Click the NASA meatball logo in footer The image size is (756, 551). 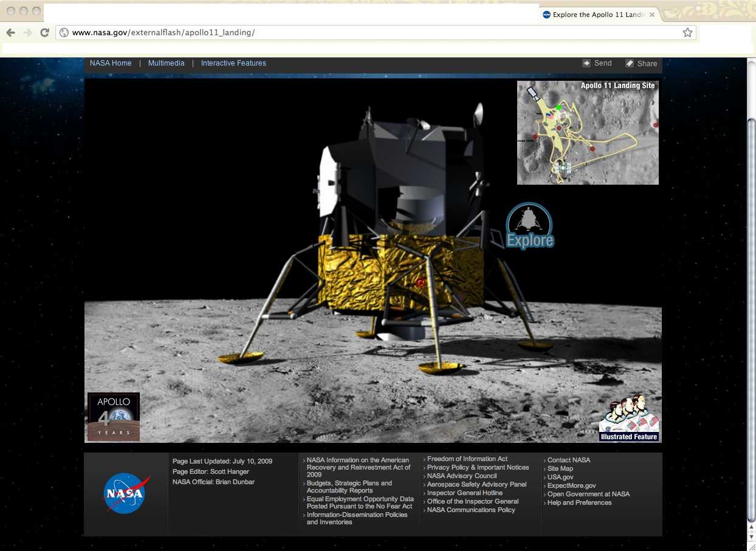coord(126,493)
